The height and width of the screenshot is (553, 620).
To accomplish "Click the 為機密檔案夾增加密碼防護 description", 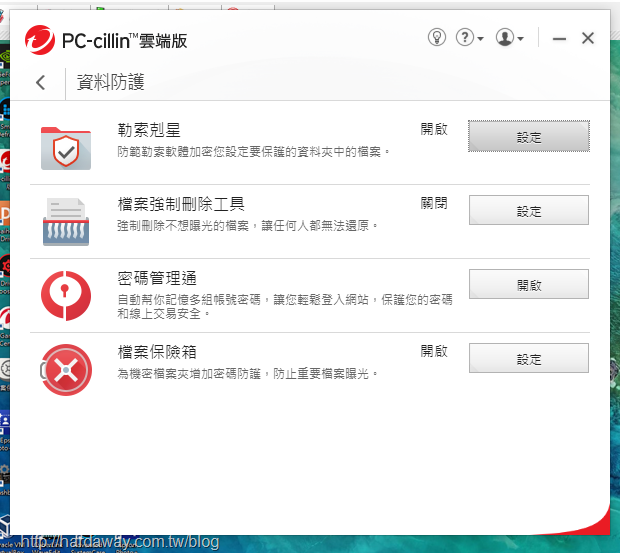I will click(x=248, y=374).
